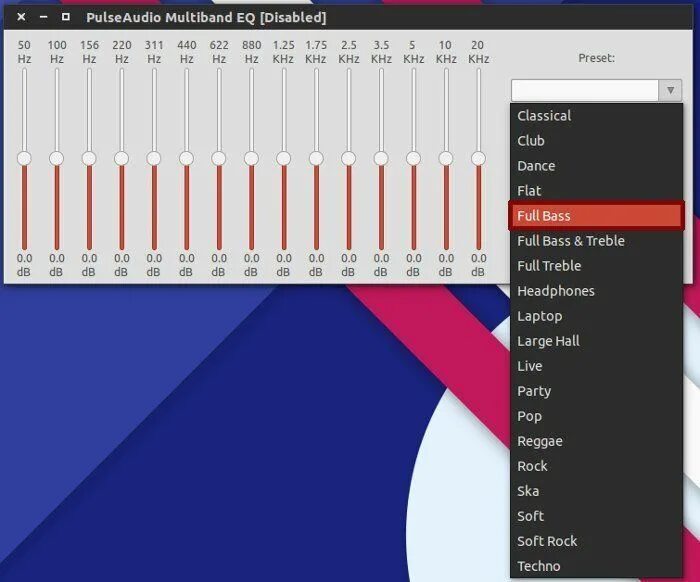The image size is (700, 582).
Task: Choose the Ska preset
Action: click(x=596, y=491)
